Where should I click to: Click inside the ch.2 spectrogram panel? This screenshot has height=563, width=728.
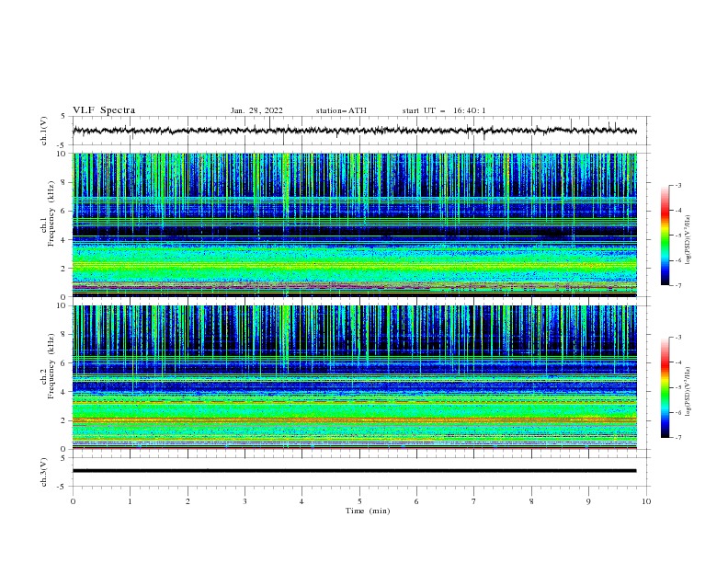click(354, 377)
